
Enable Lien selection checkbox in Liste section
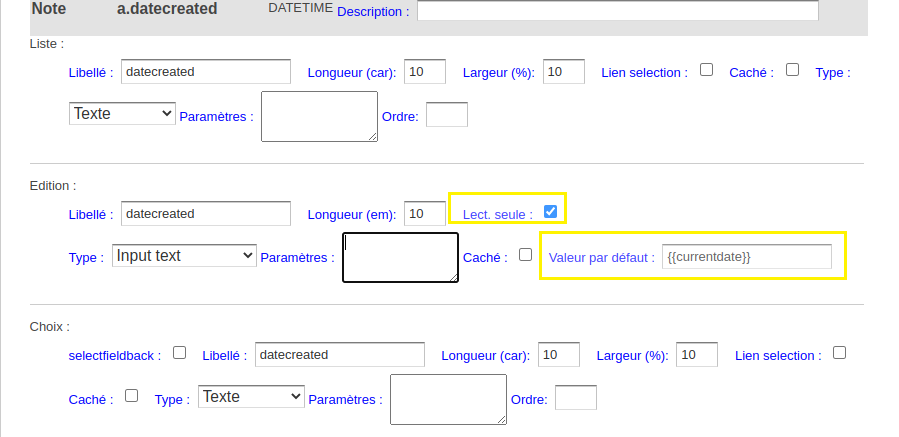pos(706,70)
